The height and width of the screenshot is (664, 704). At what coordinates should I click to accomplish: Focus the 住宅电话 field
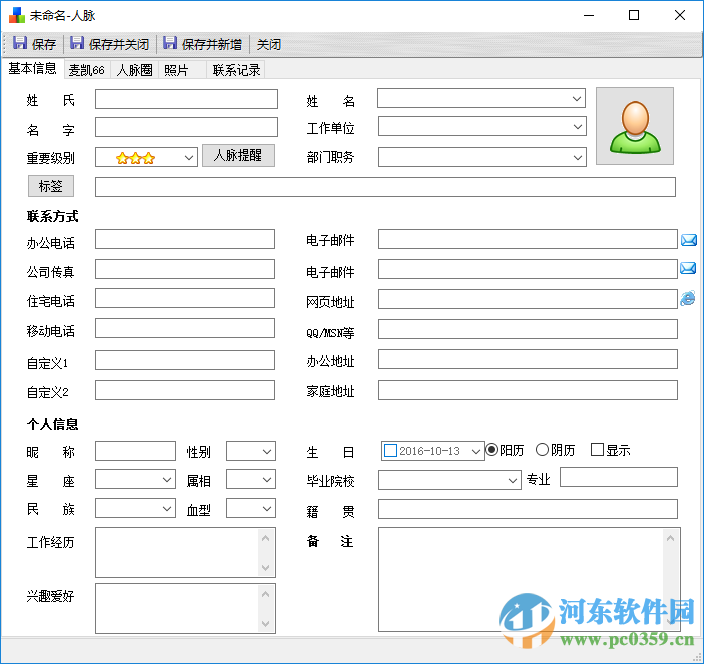click(185, 299)
